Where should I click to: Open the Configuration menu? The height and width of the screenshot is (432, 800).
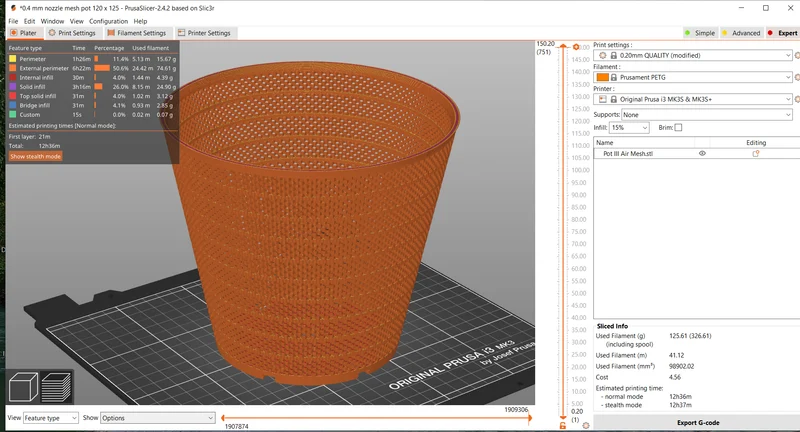tap(108, 21)
